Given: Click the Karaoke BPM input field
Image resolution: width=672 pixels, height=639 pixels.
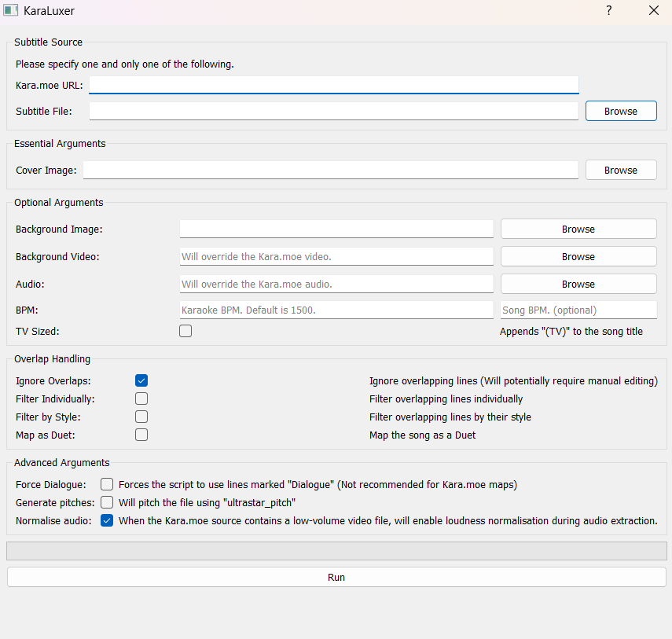Looking at the screenshot, I should (336, 310).
